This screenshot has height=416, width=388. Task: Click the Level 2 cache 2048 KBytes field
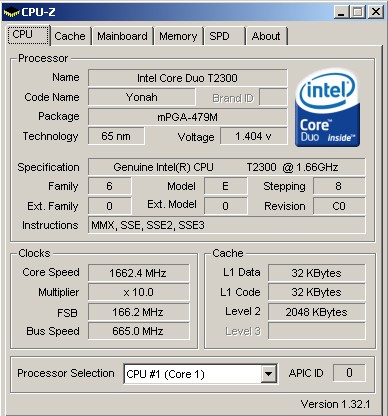click(317, 312)
